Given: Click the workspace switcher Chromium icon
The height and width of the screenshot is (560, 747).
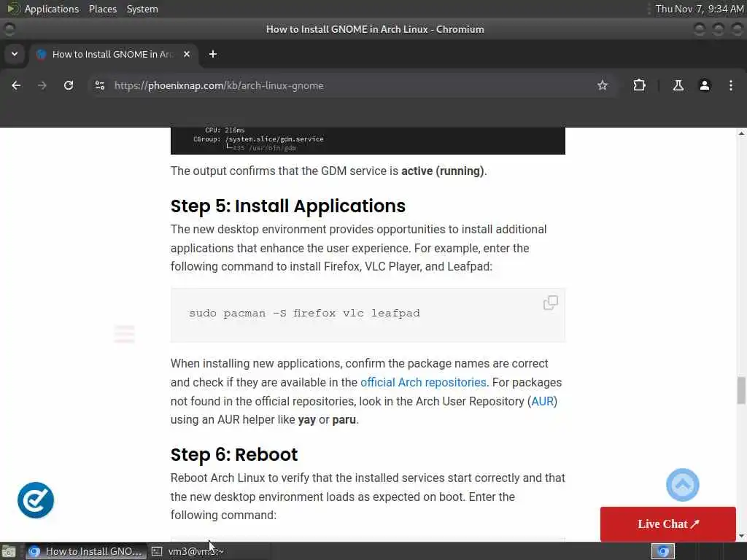Looking at the screenshot, I should pyautogui.click(x=663, y=551).
